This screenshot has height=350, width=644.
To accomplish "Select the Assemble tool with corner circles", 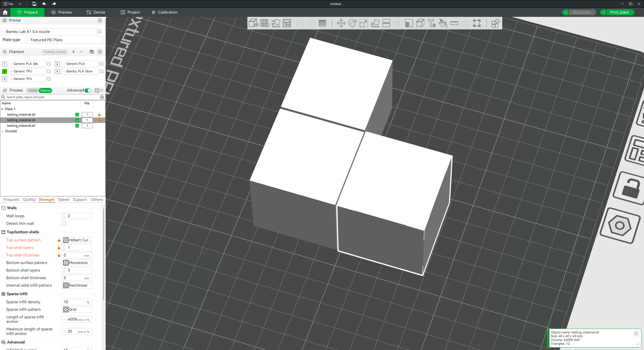I will click(477, 23).
